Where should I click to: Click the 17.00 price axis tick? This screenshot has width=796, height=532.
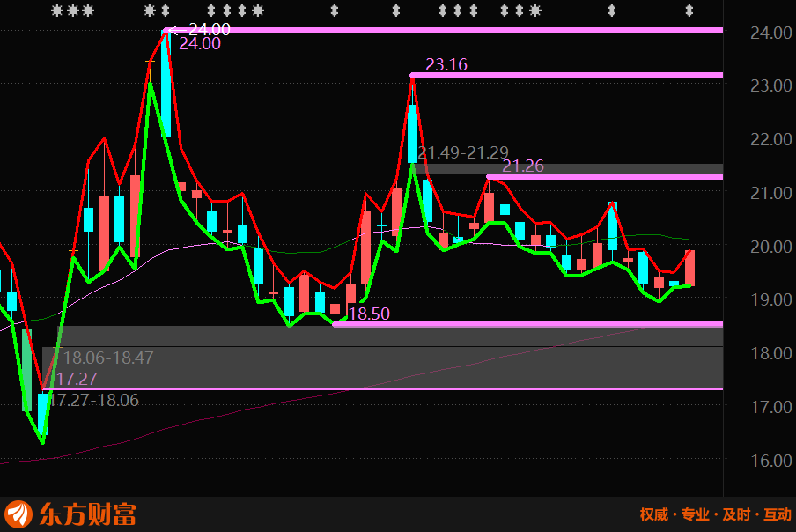pyautogui.click(x=771, y=407)
